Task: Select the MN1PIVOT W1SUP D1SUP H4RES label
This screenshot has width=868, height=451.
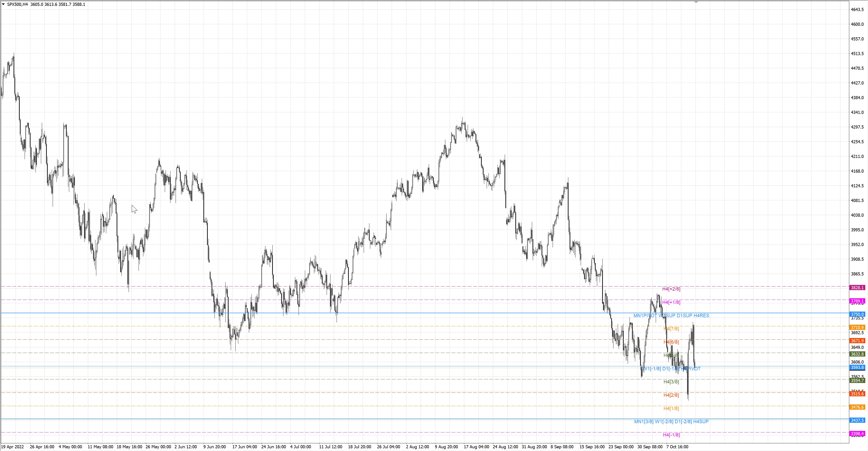Action: coord(671,316)
